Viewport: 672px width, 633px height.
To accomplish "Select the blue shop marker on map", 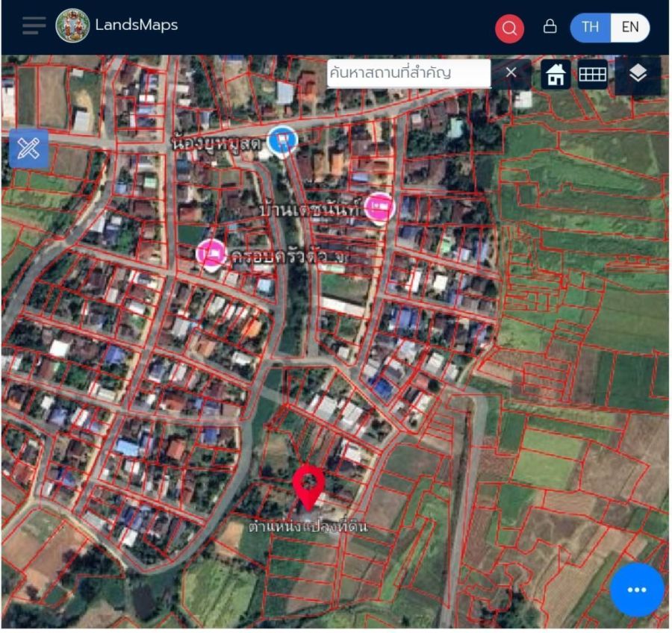I will (282, 140).
